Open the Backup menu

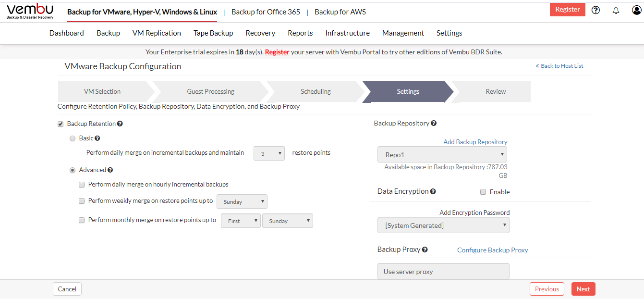pyautogui.click(x=108, y=33)
